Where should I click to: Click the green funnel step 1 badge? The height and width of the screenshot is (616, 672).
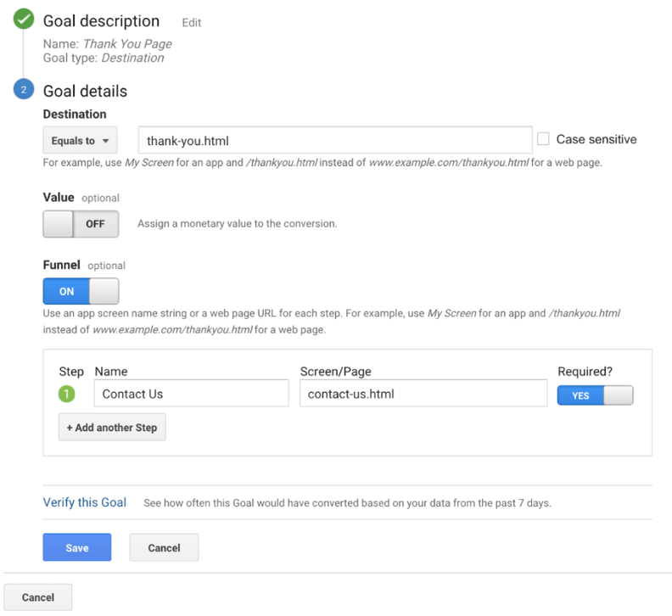click(66, 394)
